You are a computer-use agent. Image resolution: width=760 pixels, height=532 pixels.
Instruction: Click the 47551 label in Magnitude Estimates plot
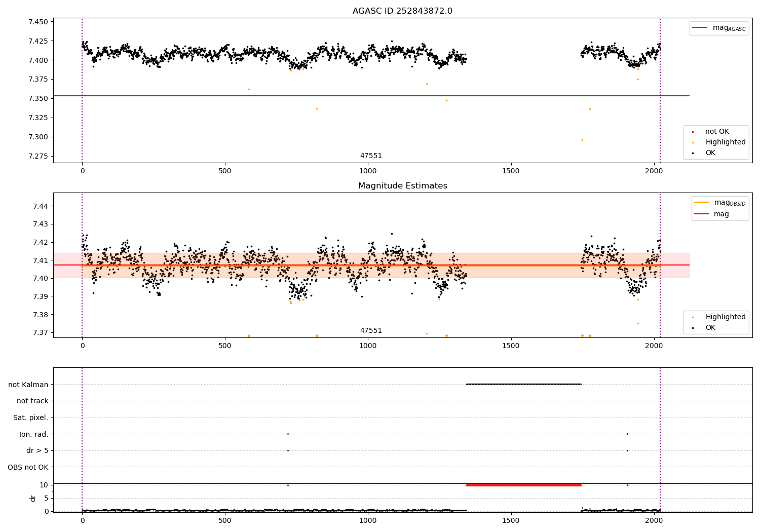tap(371, 331)
